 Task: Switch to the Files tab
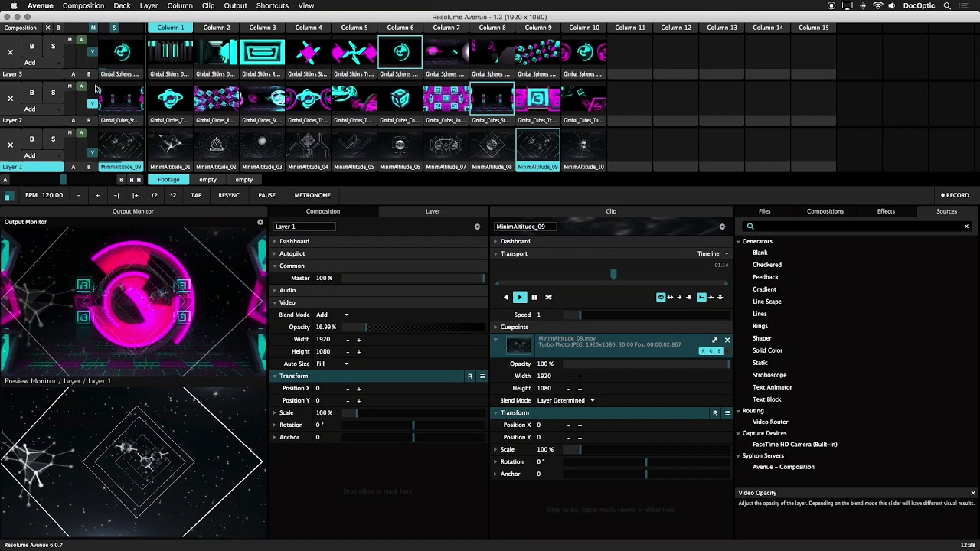(x=764, y=211)
